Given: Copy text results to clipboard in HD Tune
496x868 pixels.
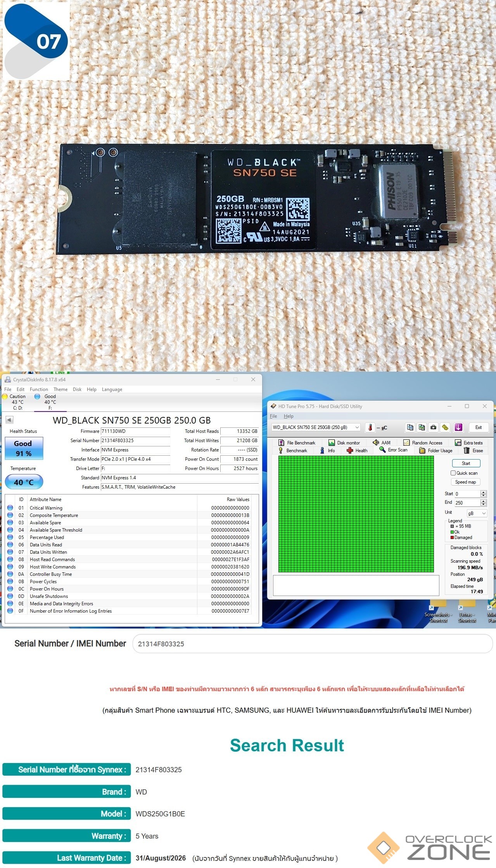Looking at the screenshot, I should (410, 427).
